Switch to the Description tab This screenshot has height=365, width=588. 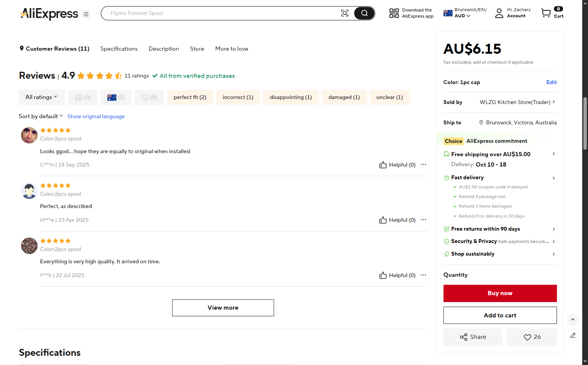tap(164, 49)
